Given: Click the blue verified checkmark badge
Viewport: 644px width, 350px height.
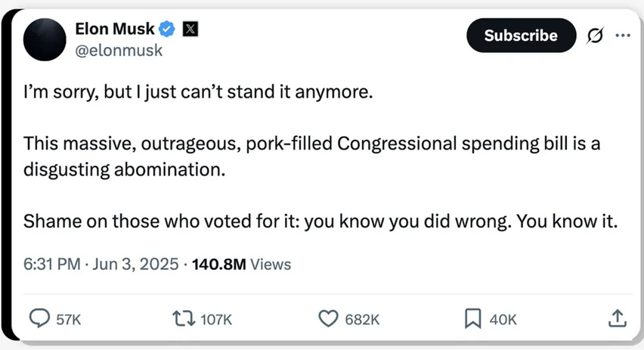Looking at the screenshot, I should click(x=167, y=29).
